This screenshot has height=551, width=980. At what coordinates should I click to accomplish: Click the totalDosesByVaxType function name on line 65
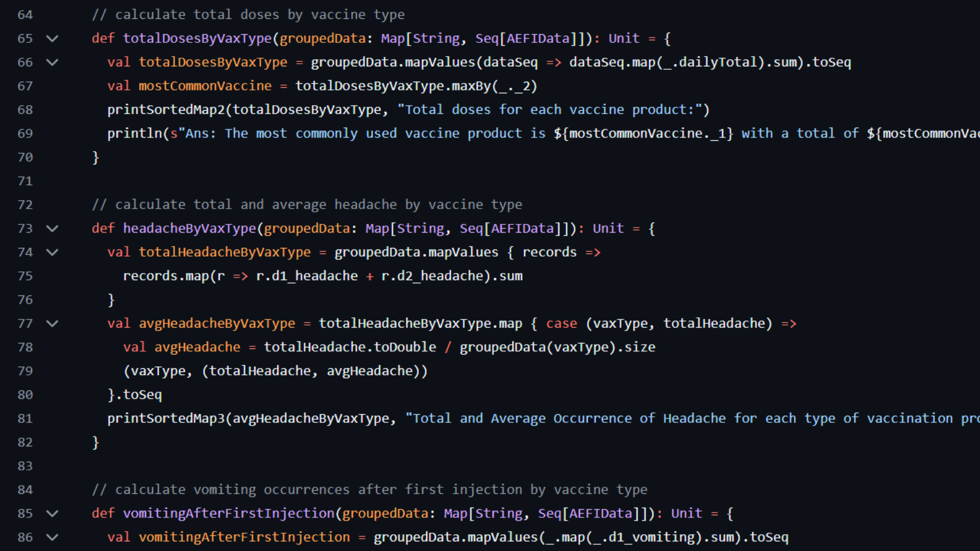click(x=197, y=39)
